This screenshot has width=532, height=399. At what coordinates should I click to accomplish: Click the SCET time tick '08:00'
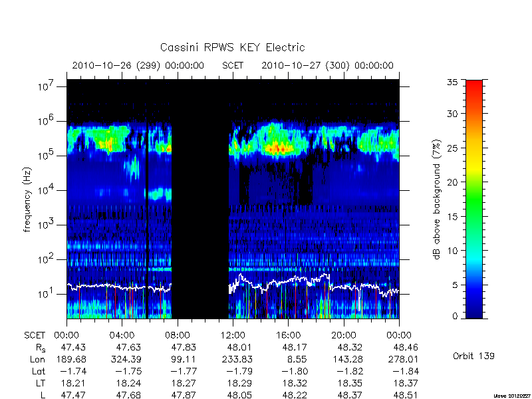(x=178, y=335)
